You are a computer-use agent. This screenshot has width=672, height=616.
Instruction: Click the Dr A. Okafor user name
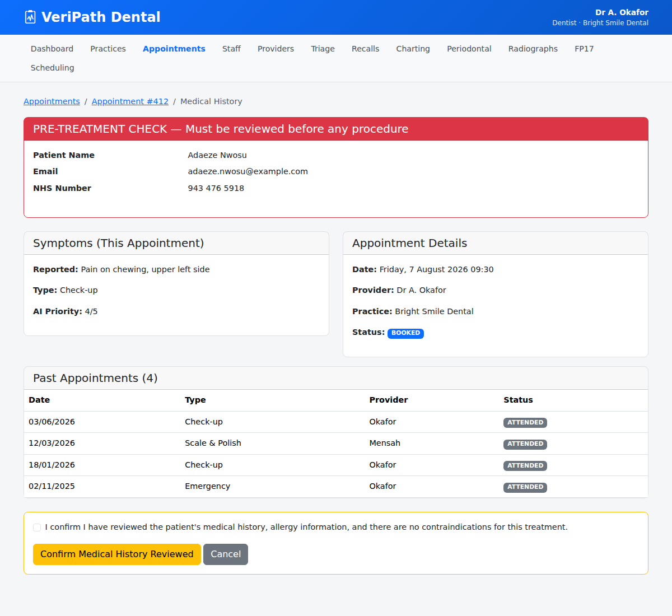[622, 12]
